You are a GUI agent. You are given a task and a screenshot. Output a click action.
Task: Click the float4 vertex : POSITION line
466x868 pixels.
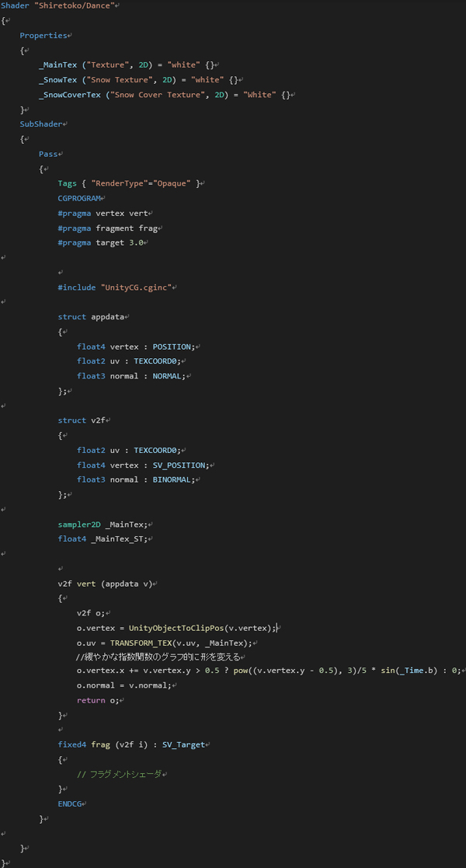[136, 347]
